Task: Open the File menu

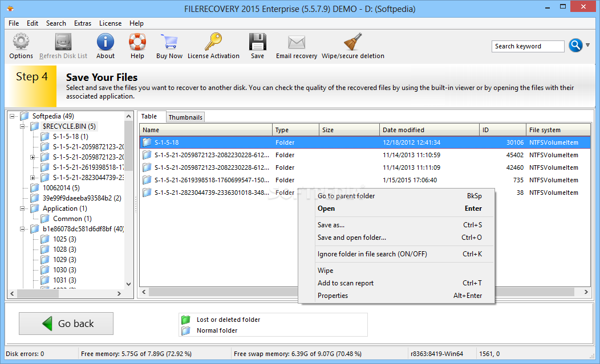Action: [x=14, y=23]
